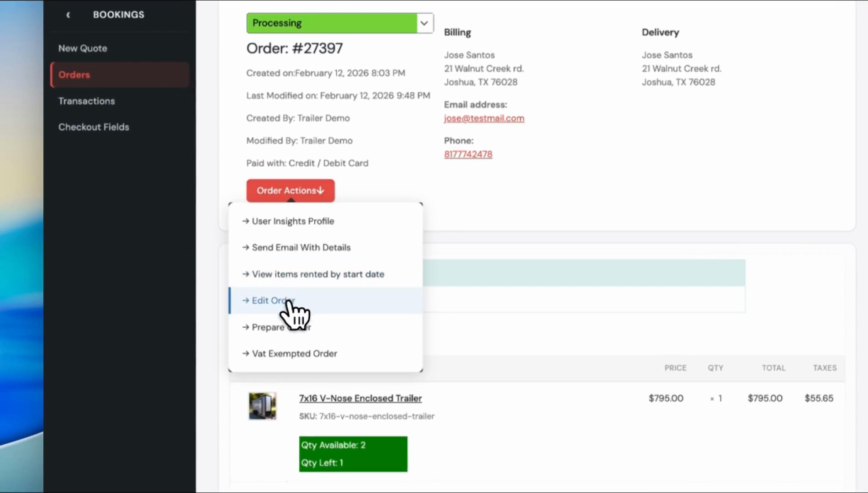Screen dimensions: 868x493
Task: Collapse the Order Actions dropdown button
Action: 290,190
